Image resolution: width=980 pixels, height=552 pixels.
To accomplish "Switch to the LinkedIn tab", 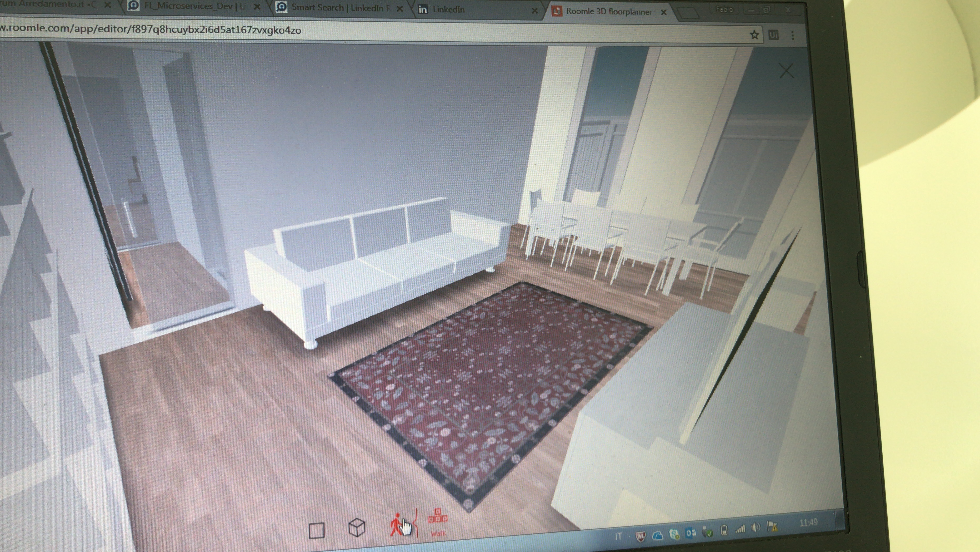I will tap(449, 9).
